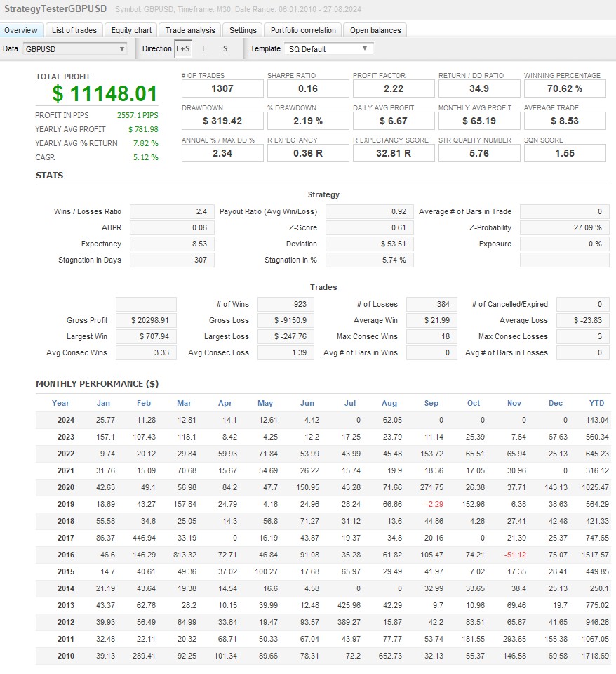Click the SQN Score value 1.55
Viewport: 616px width, 674px height.
click(x=565, y=154)
